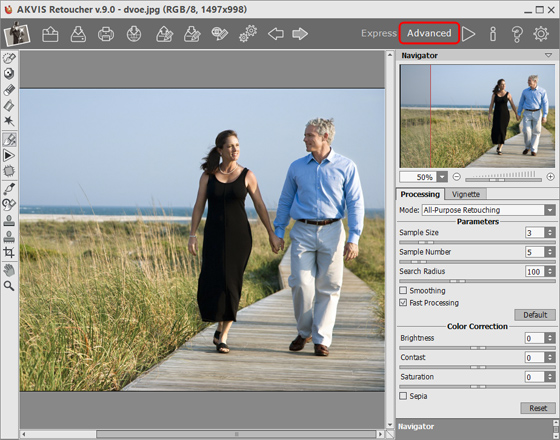Start processing with Run play icon
Screen dimensions: 560x440
(x=468, y=34)
